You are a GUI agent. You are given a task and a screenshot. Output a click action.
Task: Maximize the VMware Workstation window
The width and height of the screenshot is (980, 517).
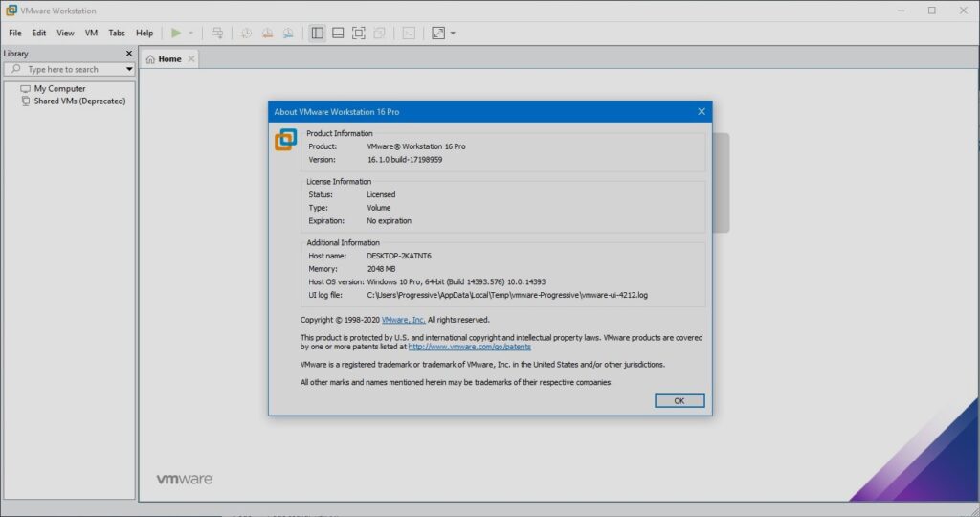coord(932,11)
